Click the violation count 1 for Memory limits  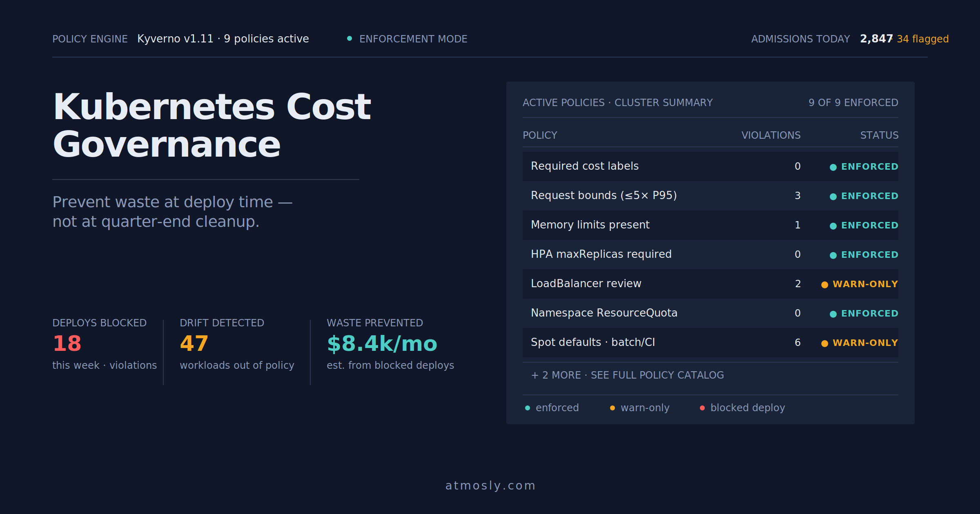tap(797, 225)
